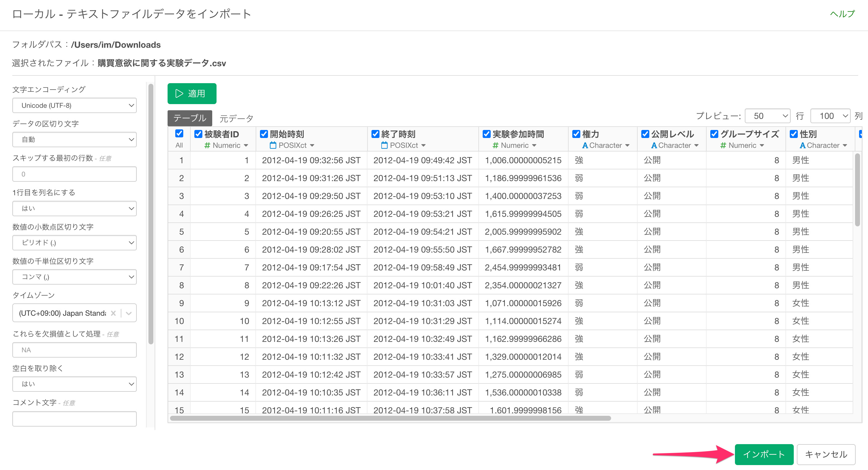Screen dimensions: 868x470
Task: Switch to the テーブル tab
Action: pyautogui.click(x=190, y=118)
